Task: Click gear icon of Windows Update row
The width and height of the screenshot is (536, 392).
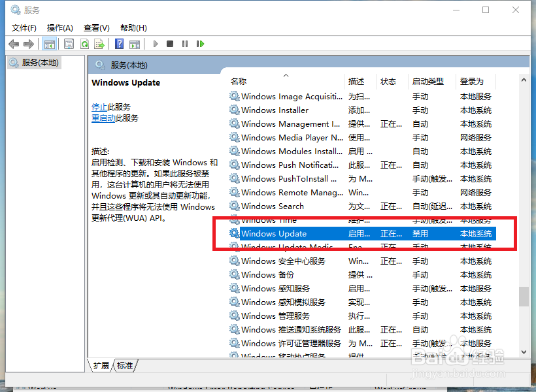Action: point(234,233)
